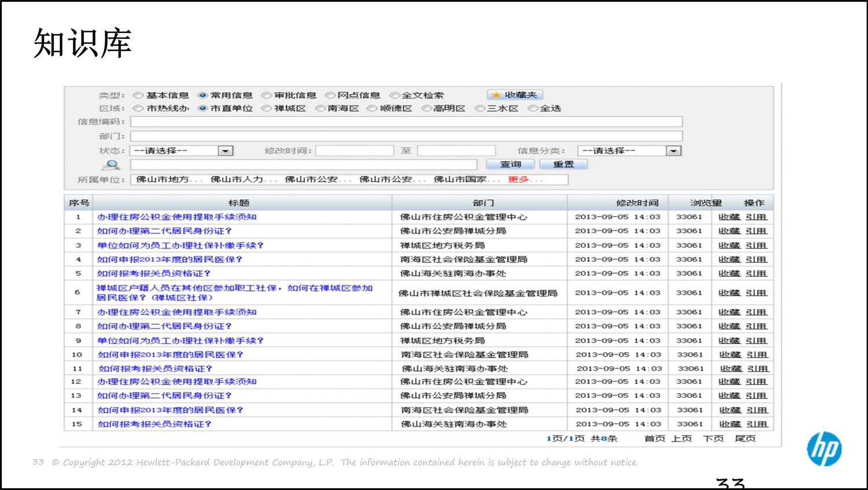Image resolution: width=868 pixels, height=490 pixels.
Task: Enable the 全选 option
Action: click(x=532, y=108)
